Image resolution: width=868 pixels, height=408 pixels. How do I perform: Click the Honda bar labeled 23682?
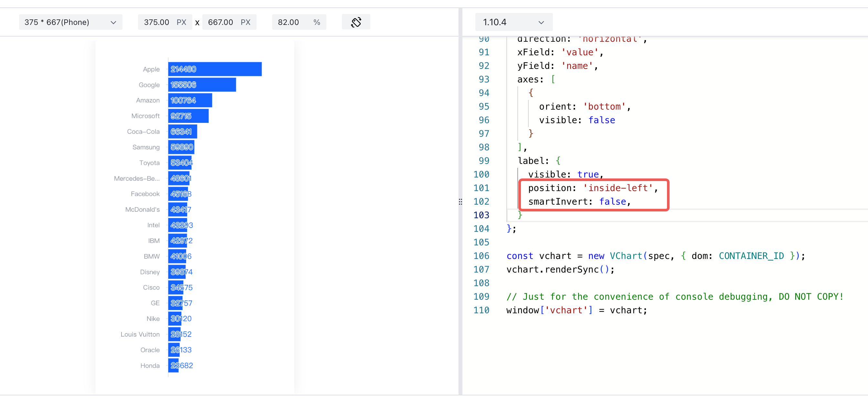click(174, 366)
